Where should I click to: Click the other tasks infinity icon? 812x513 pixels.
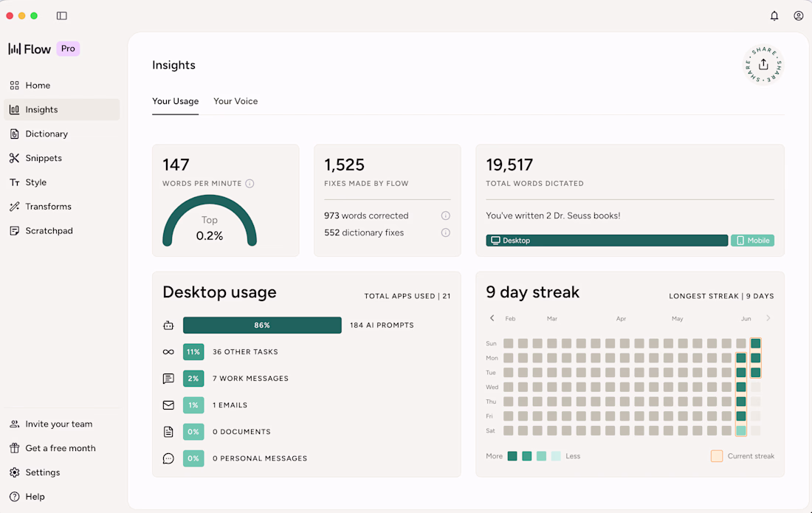tap(168, 352)
